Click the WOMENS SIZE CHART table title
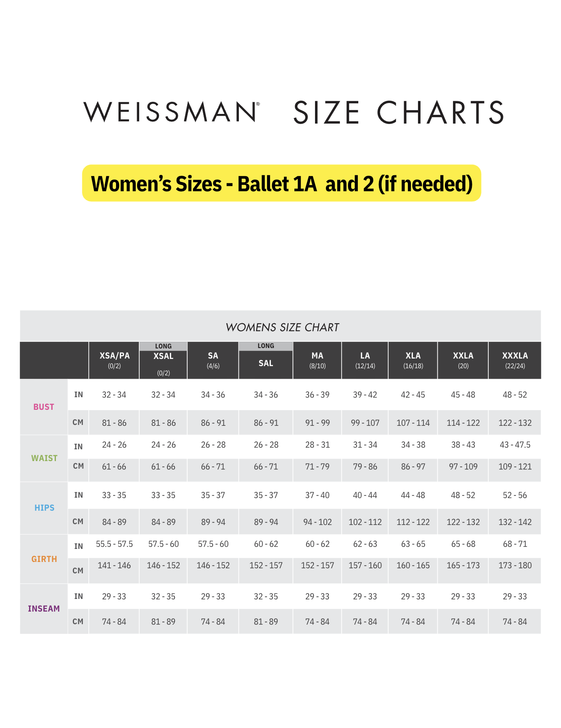561x728 pixels. (282, 327)
